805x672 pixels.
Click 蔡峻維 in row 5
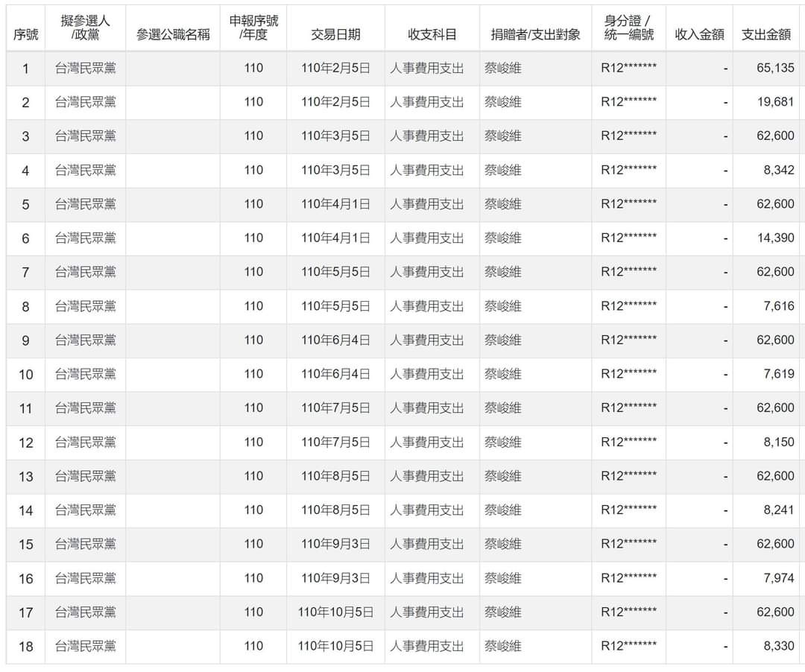[x=503, y=203]
